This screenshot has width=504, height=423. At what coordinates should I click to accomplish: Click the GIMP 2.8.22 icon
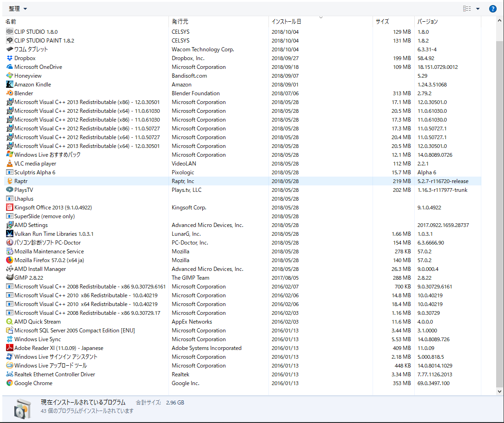coord(10,278)
